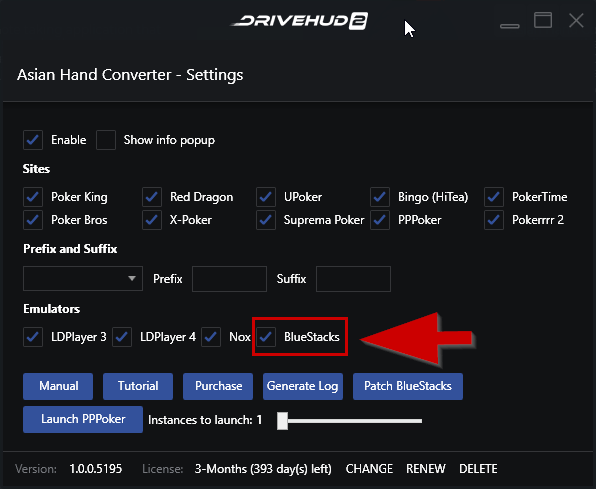Launch PPPoker from the blue button
Screen dimensions: 596x489
[x=83, y=419]
